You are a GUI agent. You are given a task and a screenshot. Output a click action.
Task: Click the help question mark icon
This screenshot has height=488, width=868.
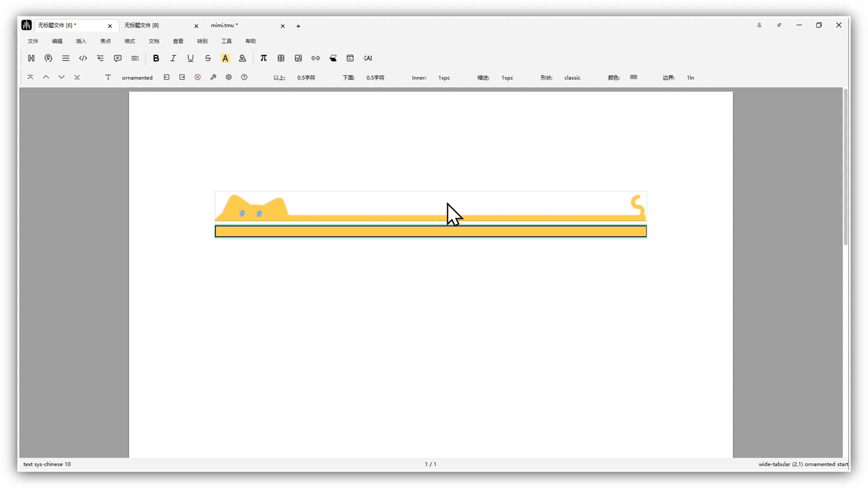coord(244,77)
